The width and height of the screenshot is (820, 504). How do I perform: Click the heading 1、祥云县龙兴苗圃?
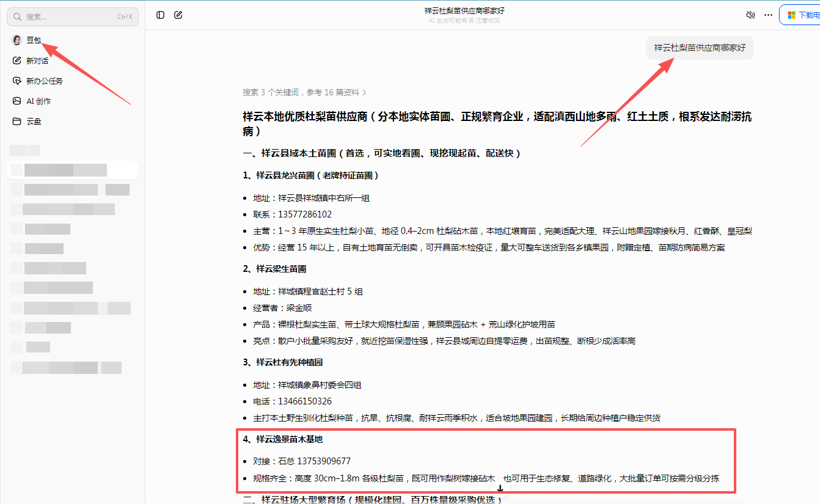[x=310, y=175]
